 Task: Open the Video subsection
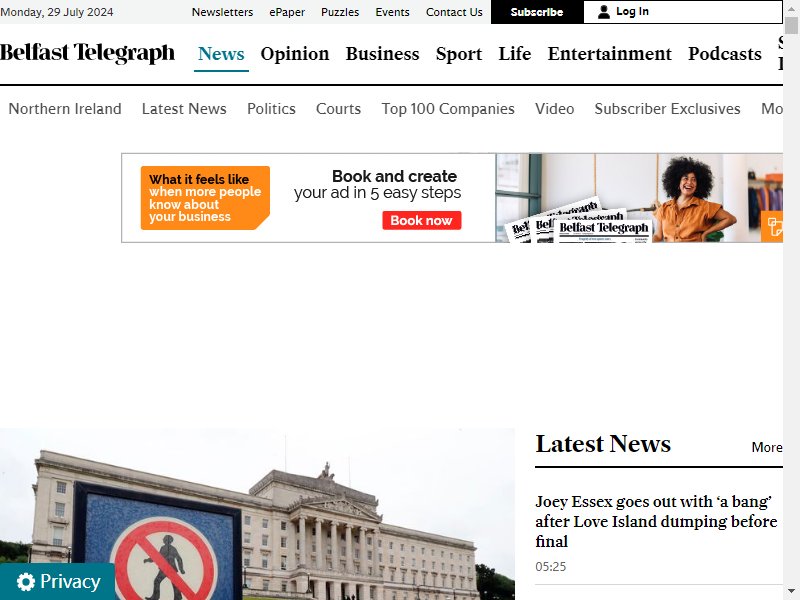tap(555, 109)
